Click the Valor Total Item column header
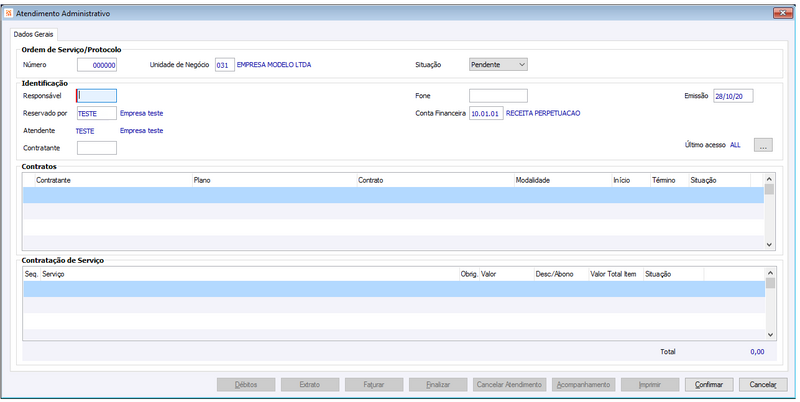Viewport: 800px width, 402px height. [616, 274]
